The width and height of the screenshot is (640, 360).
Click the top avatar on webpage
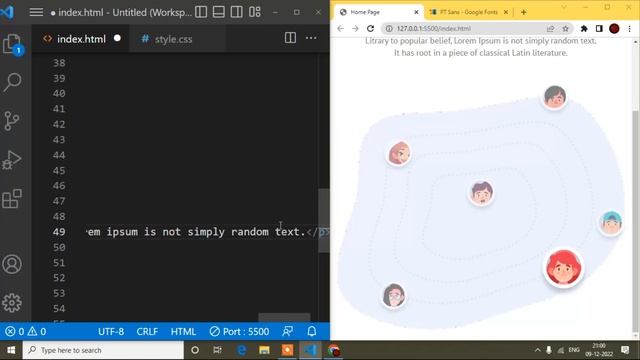[555, 97]
